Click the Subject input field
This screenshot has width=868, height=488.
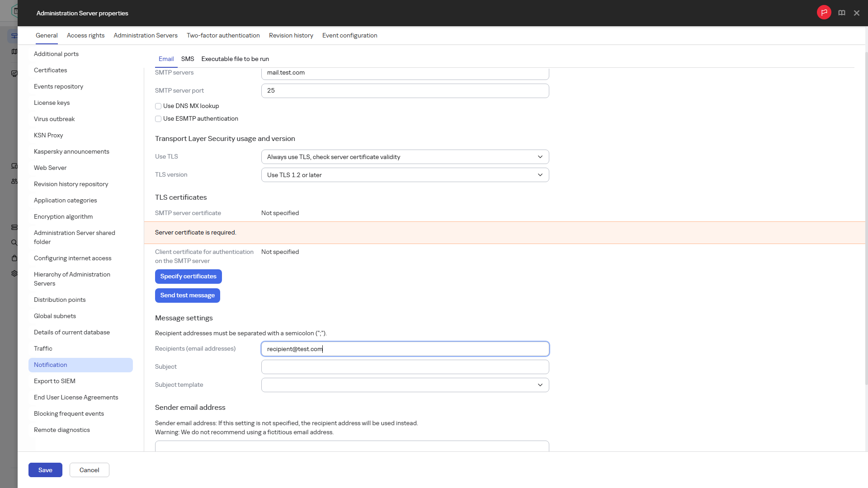tap(405, 367)
